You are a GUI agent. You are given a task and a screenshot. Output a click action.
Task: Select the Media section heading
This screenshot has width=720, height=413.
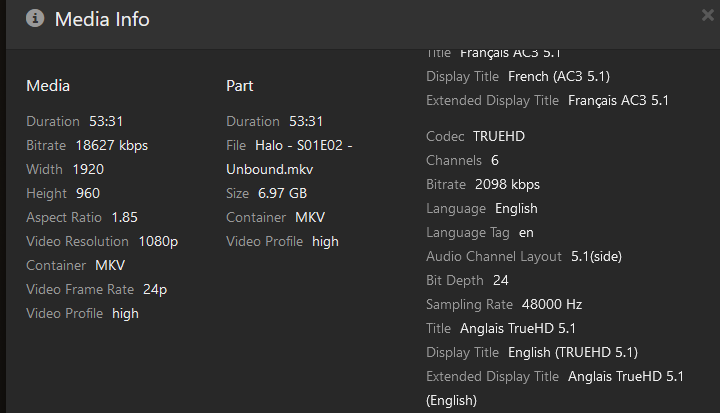point(48,86)
